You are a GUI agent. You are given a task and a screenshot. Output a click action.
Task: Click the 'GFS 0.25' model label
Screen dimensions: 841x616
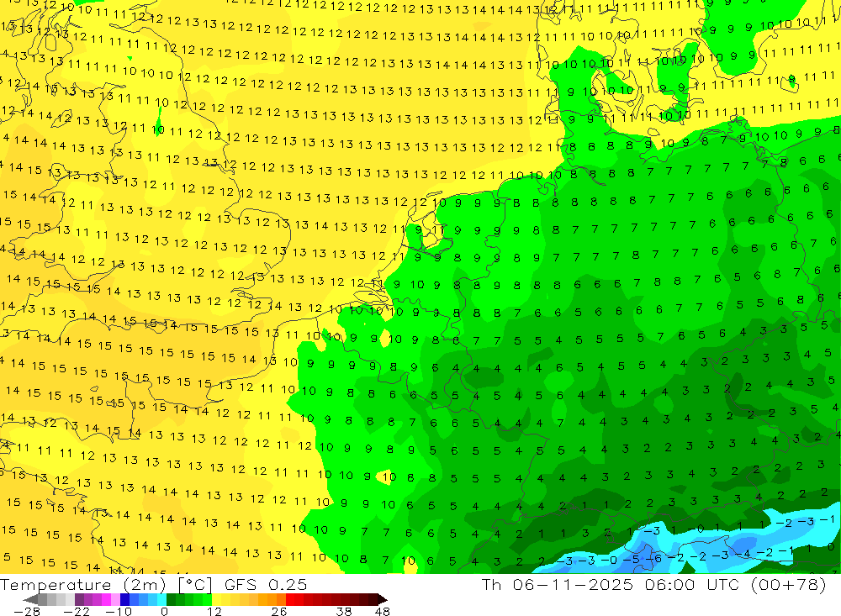(x=266, y=584)
